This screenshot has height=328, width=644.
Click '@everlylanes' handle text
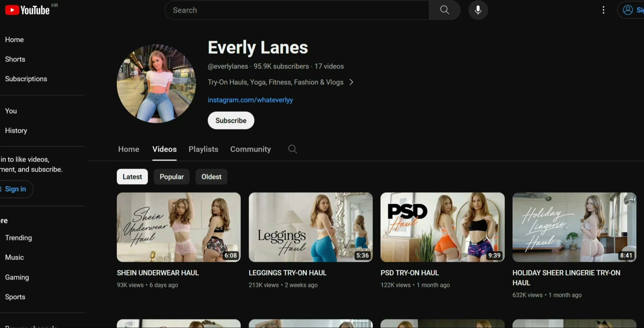(x=228, y=66)
